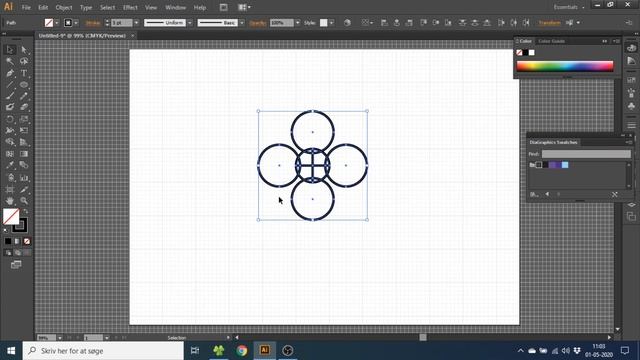Viewport: 640px width, 360px height.
Task: Select the Scale tool
Action: tap(24, 119)
